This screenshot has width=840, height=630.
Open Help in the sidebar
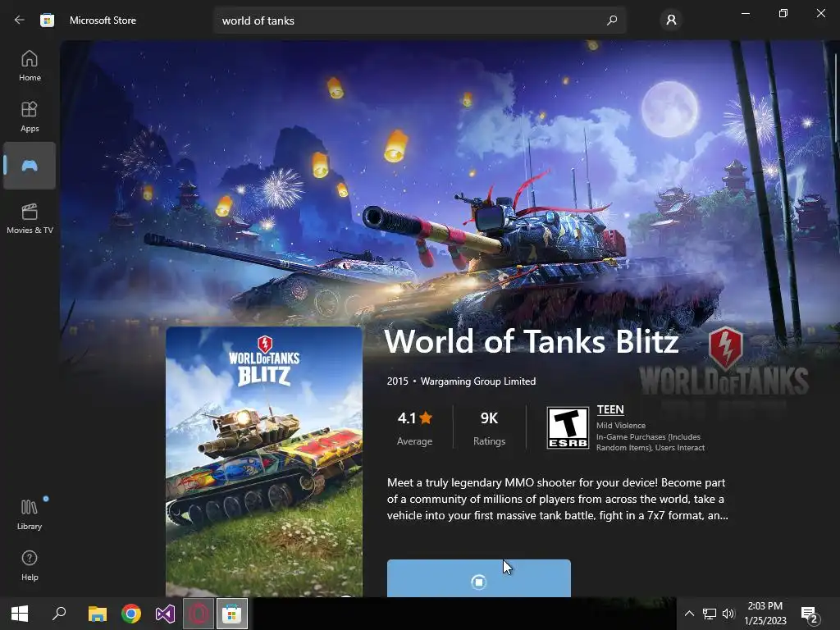pos(30,565)
